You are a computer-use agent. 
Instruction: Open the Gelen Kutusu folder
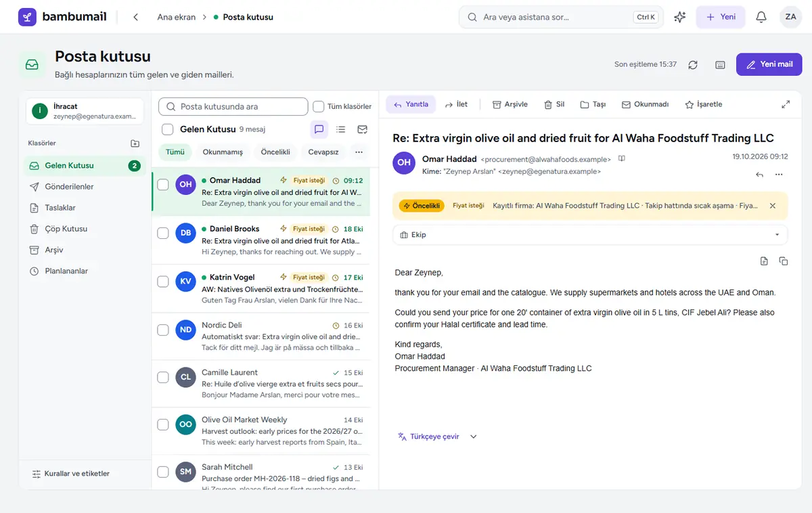point(85,166)
